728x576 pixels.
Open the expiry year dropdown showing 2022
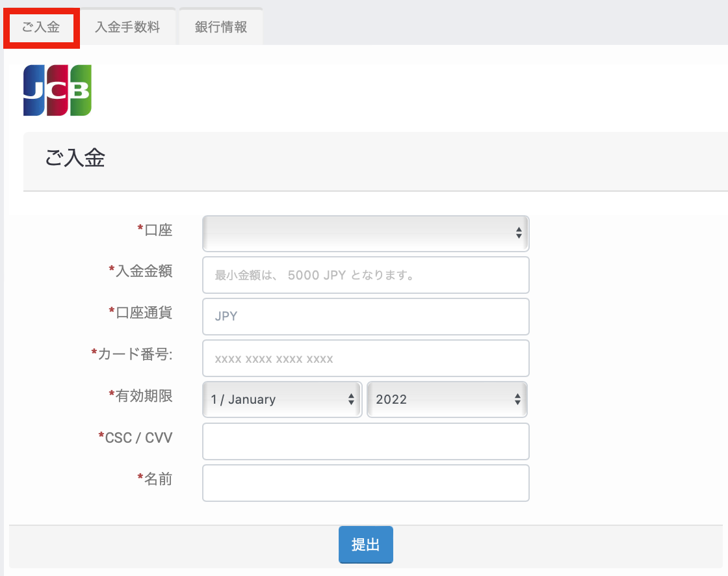pos(447,399)
